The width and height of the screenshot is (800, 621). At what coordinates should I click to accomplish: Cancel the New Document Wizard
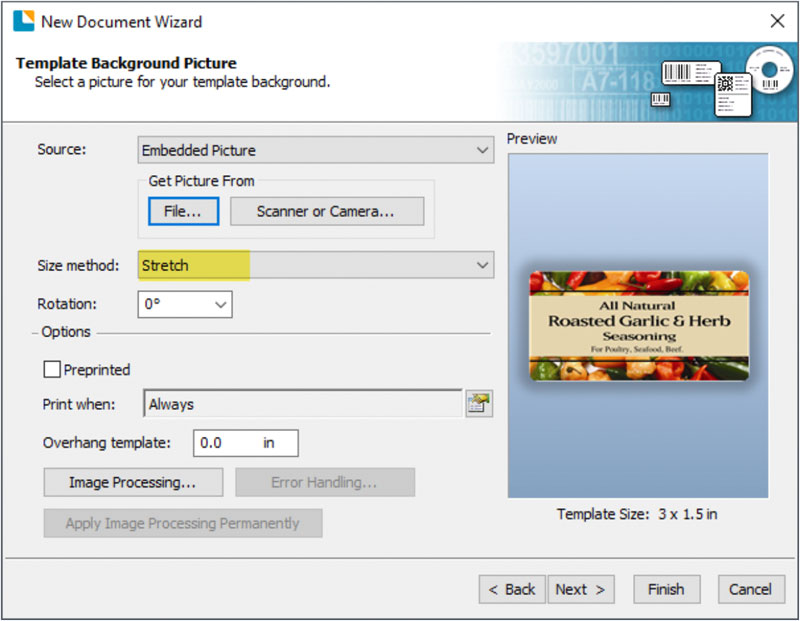[x=751, y=589]
